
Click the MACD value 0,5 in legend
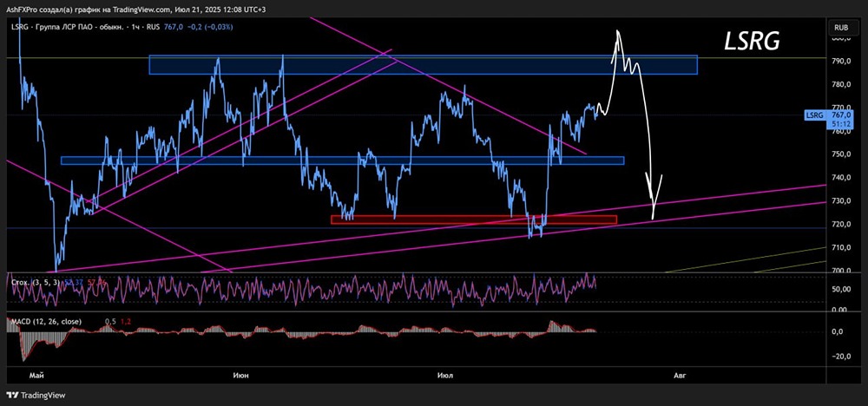point(111,321)
